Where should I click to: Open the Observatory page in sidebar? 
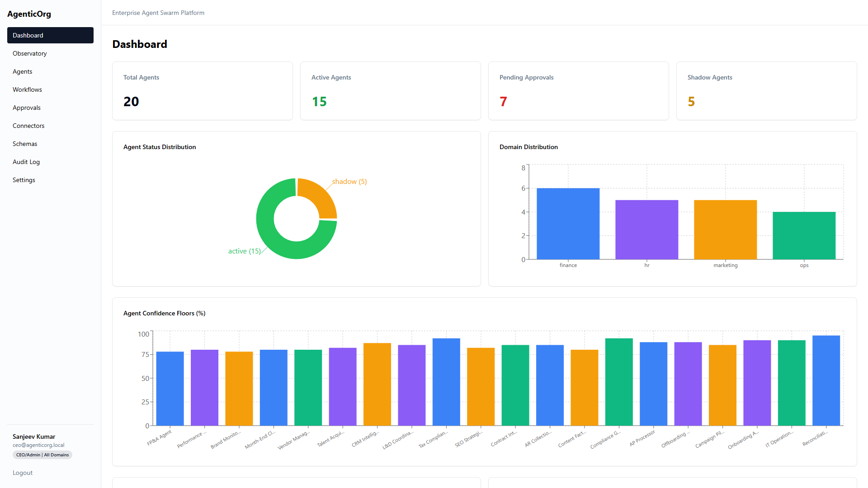coord(30,53)
